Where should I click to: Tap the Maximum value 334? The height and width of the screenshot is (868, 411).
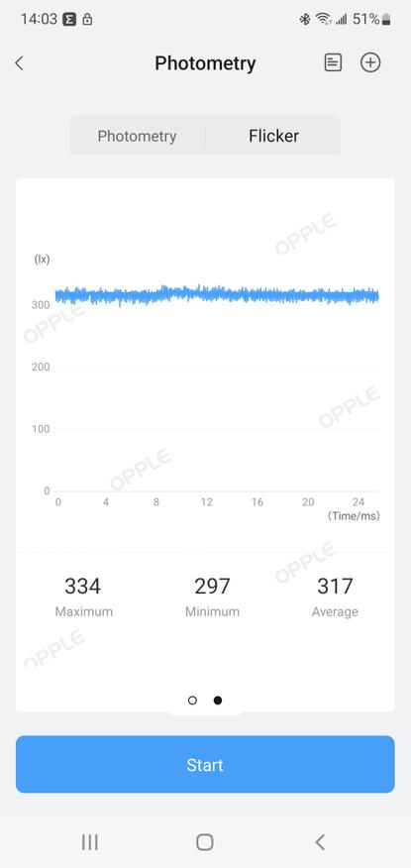pyautogui.click(x=83, y=586)
